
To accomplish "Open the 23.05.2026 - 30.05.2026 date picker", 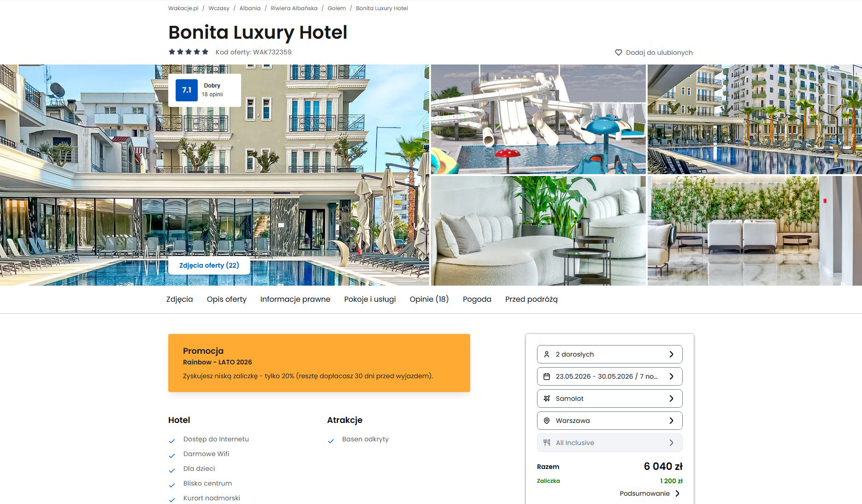I will tap(609, 376).
